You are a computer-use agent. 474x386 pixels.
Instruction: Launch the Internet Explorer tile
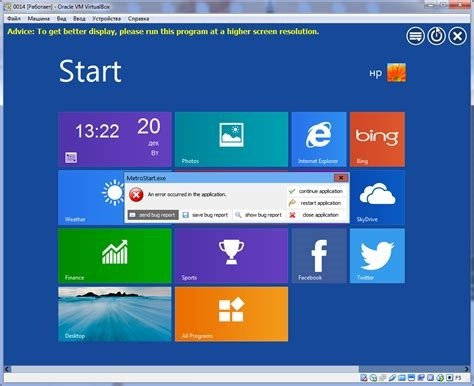319,139
